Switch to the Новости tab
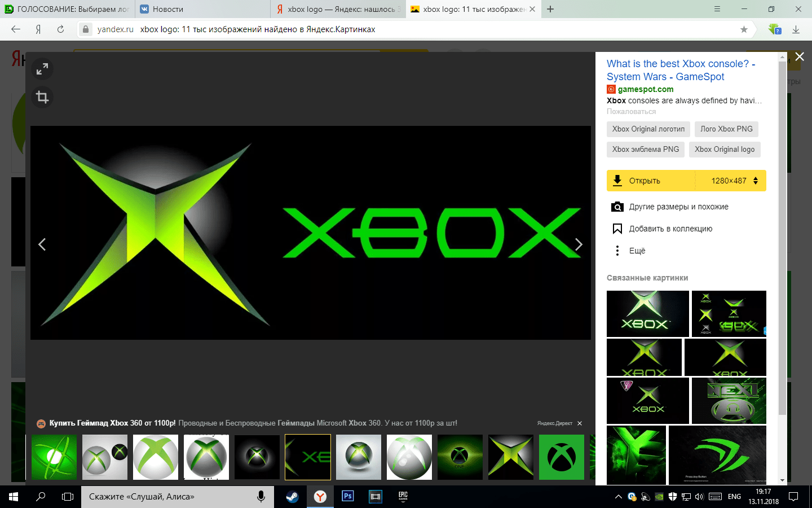Viewport: 812px width, 508px height. (x=203, y=9)
